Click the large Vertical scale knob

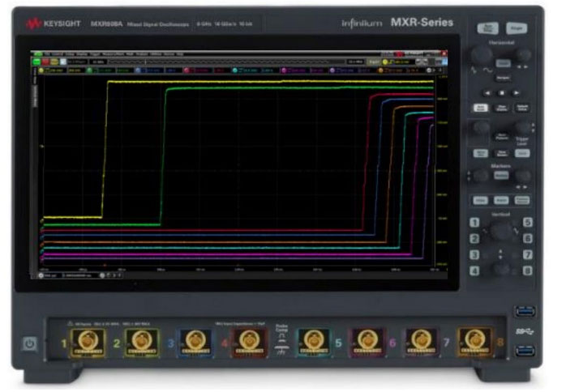tap(501, 231)
